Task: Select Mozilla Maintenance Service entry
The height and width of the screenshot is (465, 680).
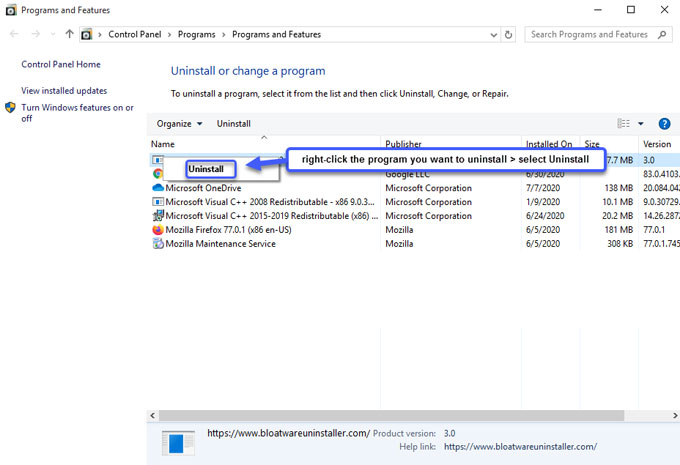Action: pos(220,243)
